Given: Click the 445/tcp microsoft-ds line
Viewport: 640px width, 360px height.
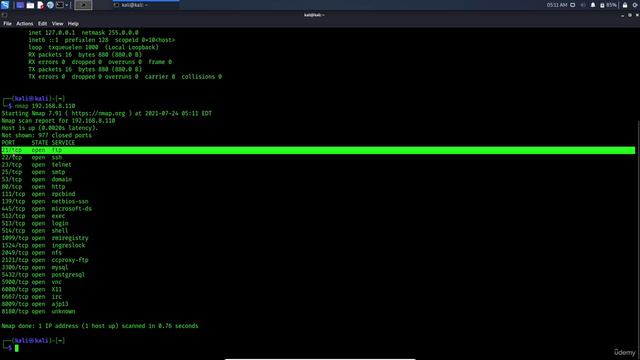Looking at the screenshot, I should point(47,209).
